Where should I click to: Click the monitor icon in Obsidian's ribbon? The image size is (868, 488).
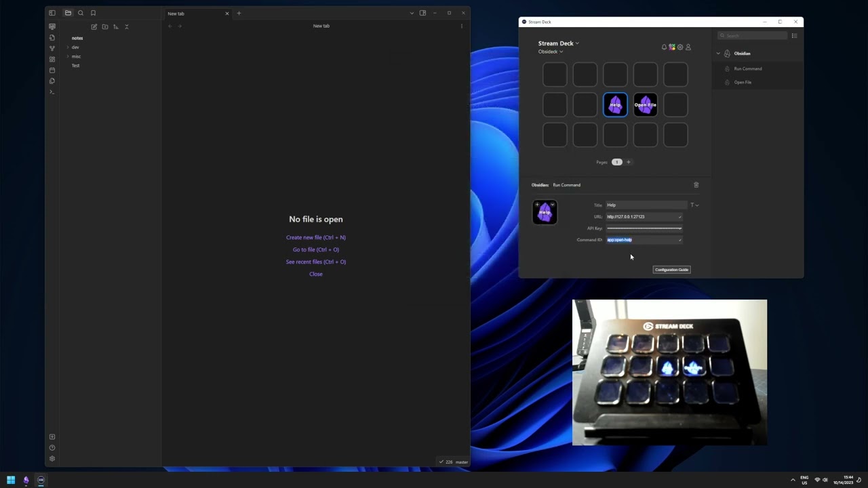click(x=52, y=27)
